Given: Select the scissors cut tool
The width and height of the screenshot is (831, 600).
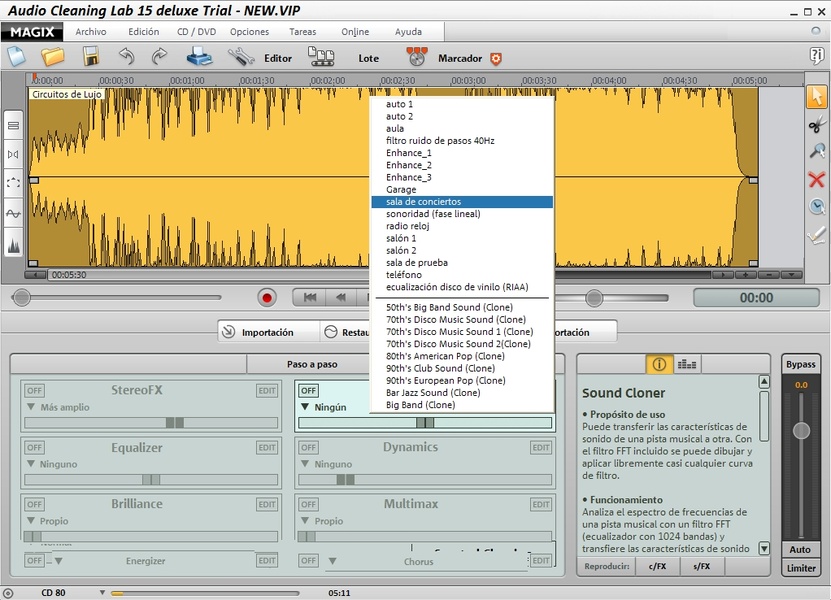Looking at the screenshot, I should tap(817, 124).
